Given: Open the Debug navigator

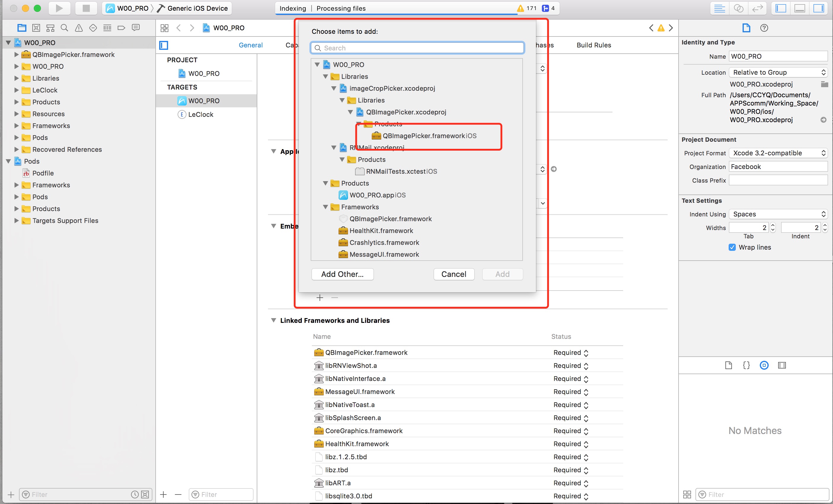Looking at the screenshot, I should coord(107,28).
